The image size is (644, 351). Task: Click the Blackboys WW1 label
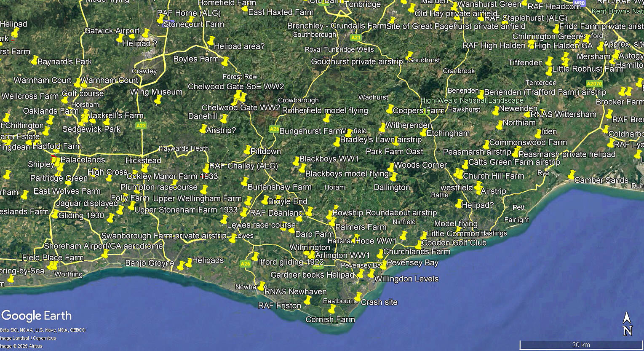point(329,159)
